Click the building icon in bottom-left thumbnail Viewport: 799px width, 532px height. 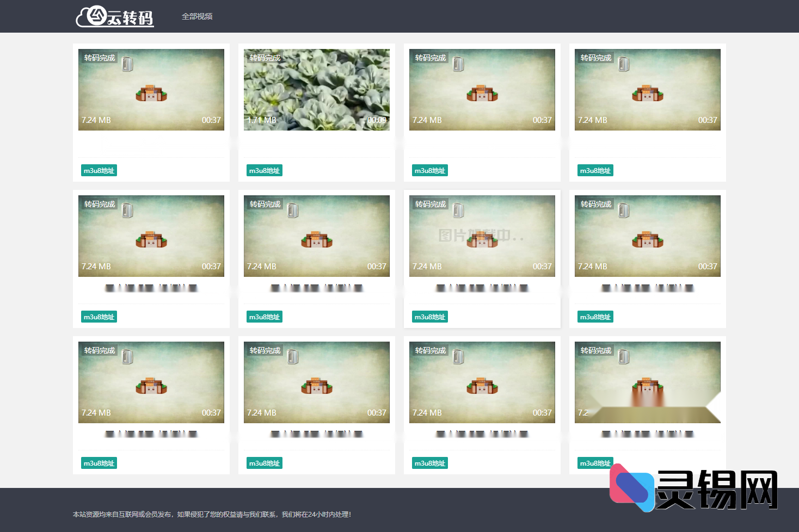click(x=151, y=386)
